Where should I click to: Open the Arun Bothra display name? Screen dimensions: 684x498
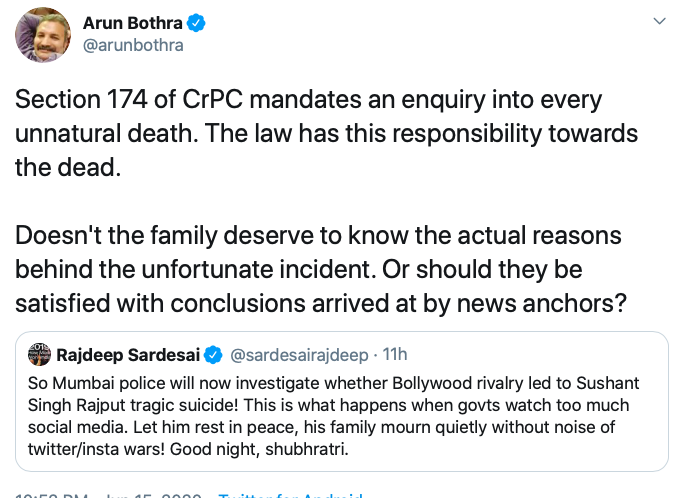pyautogui.click(x=138, y=23)
